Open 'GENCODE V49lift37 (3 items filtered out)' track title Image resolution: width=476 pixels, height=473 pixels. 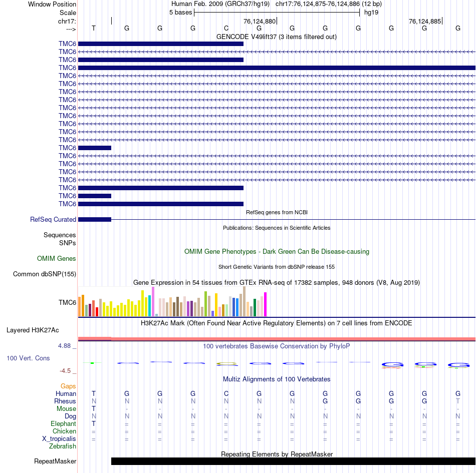[277, 37]
